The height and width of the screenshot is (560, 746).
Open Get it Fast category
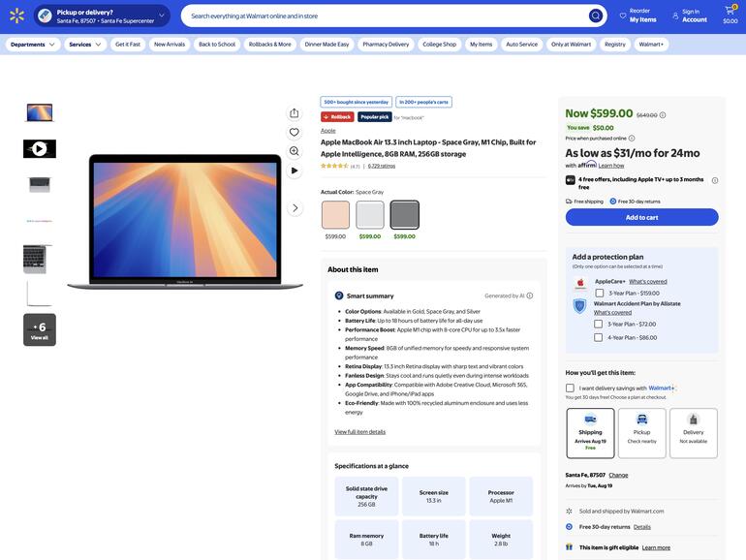point(128,45)
